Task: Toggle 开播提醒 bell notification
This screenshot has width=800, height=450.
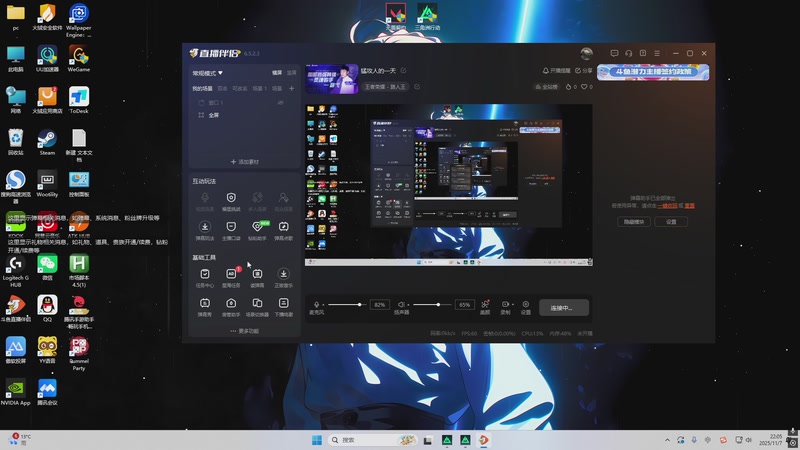Action: point(556,70)
